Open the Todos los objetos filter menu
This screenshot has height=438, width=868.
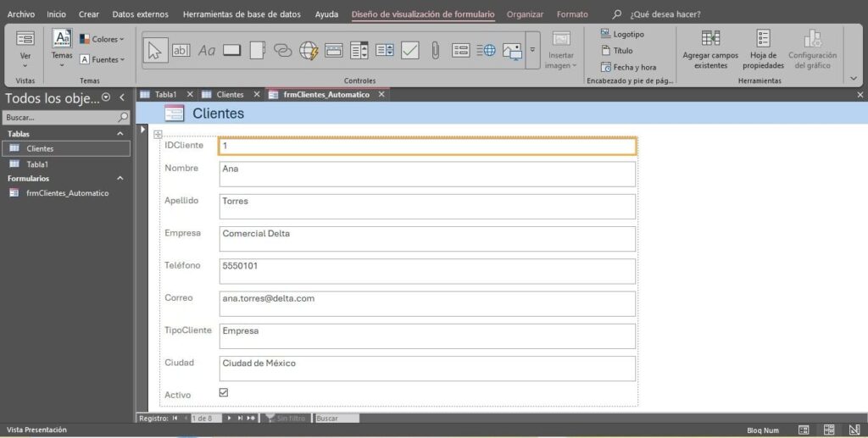pyautogui.click(x=106, y=97)
